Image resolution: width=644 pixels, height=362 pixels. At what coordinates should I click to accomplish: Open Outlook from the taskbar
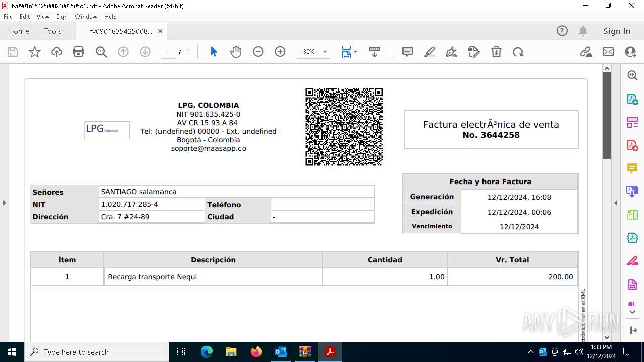[280, 352]
